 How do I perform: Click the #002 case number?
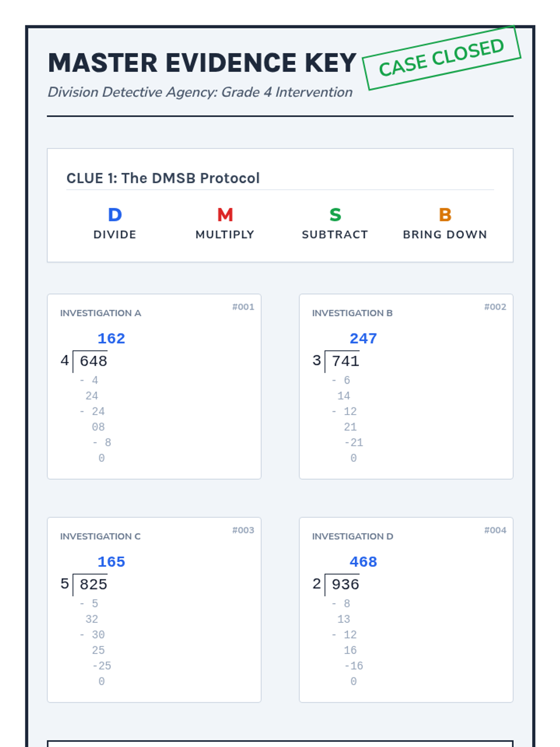pos(495,307)
